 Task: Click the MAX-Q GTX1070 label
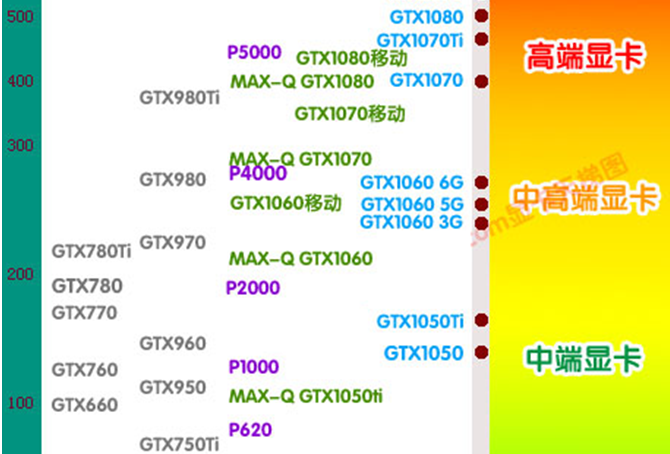301,159
